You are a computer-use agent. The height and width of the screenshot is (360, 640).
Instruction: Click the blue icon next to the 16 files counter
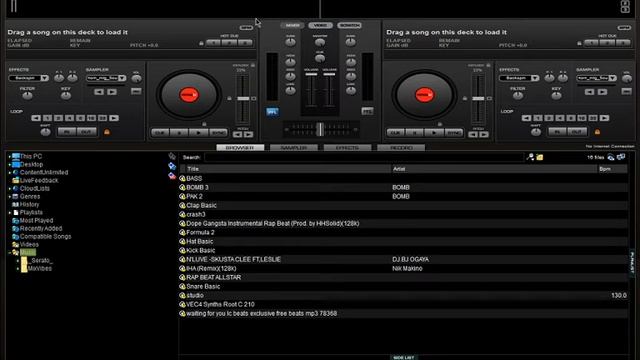click(611, 157)
